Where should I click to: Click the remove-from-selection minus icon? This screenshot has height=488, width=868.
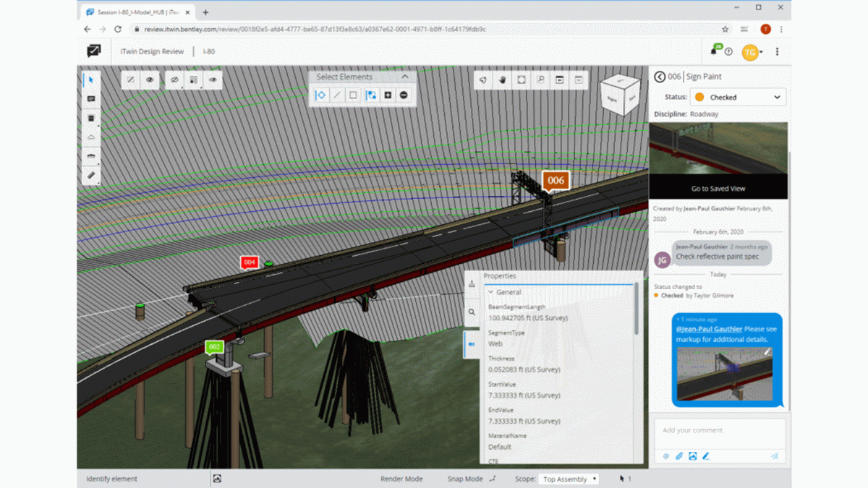[x=404, y=95]
